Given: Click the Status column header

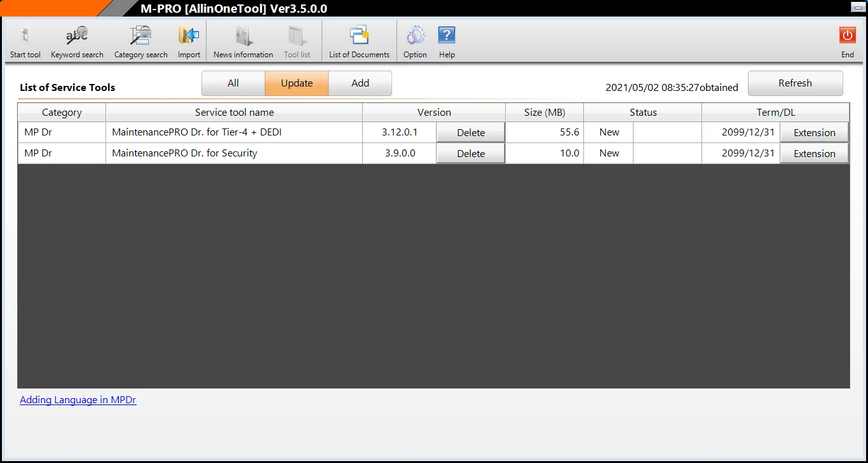Looking at the screenshot, I should point(643,113).
